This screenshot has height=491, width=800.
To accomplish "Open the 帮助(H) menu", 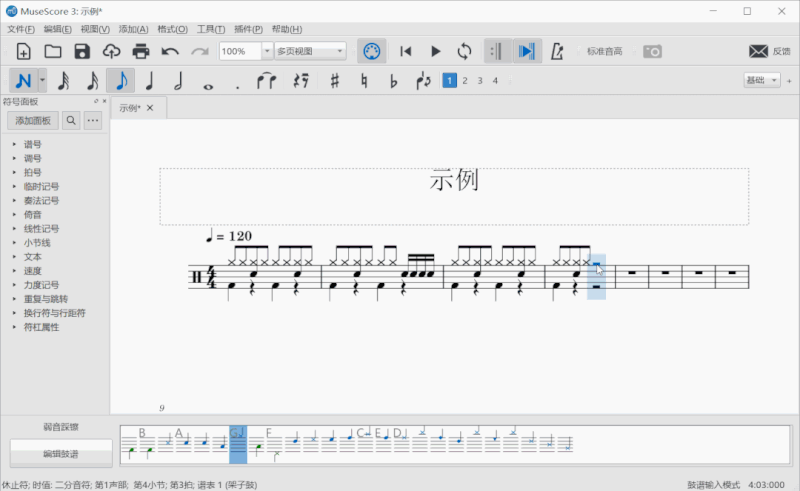I will 287,29.
